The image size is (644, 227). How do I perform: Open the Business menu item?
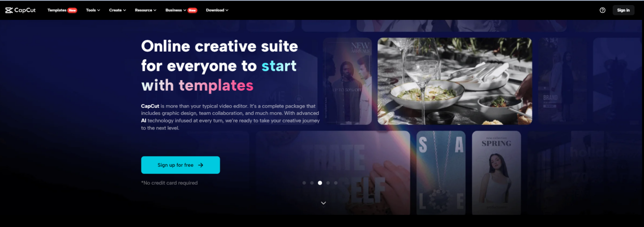coord(174,10)
